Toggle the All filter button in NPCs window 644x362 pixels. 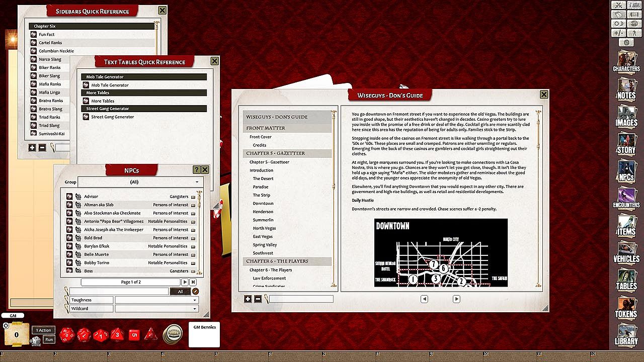(180, 292)
